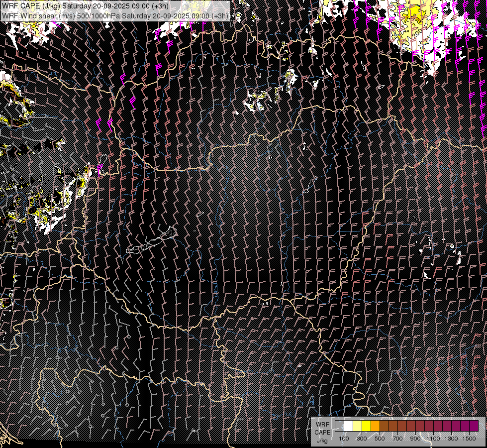
Task: Click the WRF CAPE J/kg legend title
Action: click(x=322, y=432)
